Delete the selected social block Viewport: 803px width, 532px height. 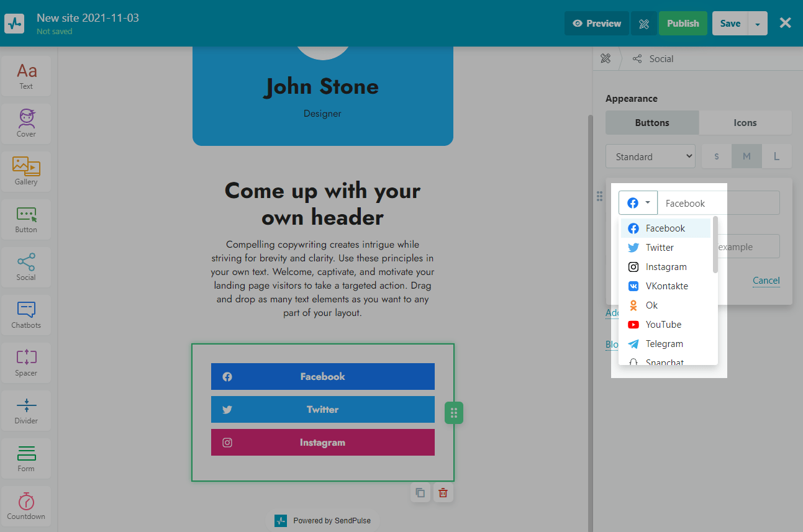pos(443,493)
